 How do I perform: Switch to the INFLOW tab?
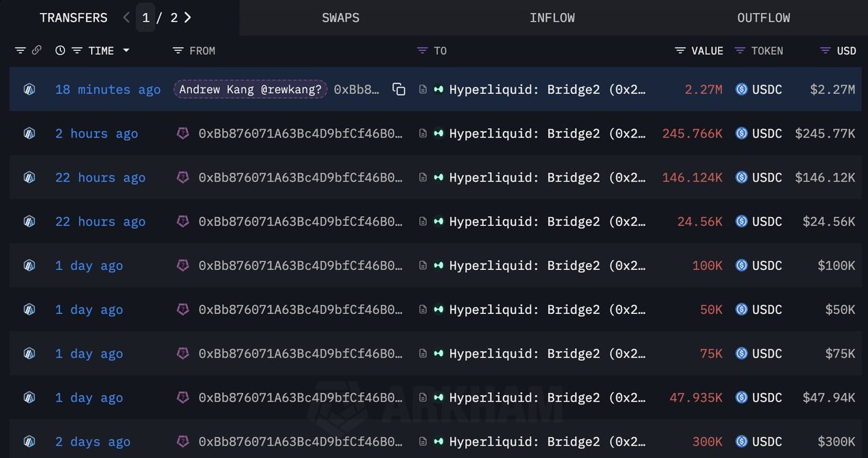[552, 17]
